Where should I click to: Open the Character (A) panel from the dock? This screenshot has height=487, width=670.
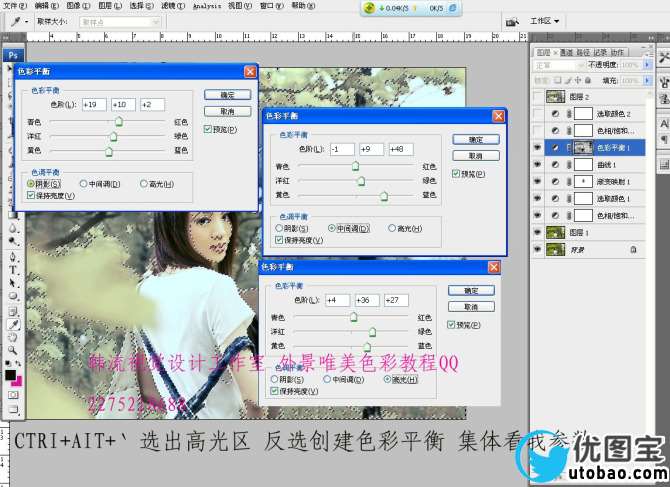pyautogui.click(x=664, y=124)
